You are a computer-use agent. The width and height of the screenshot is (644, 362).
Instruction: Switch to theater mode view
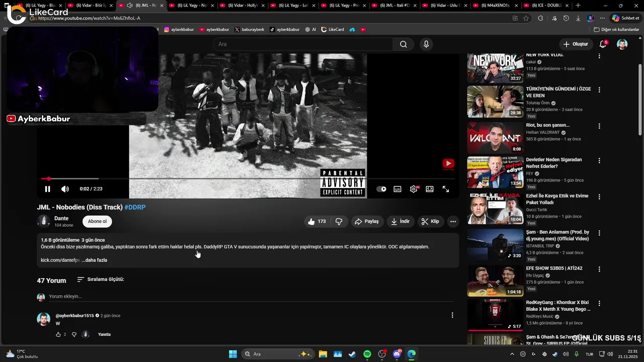pos(430,189)
